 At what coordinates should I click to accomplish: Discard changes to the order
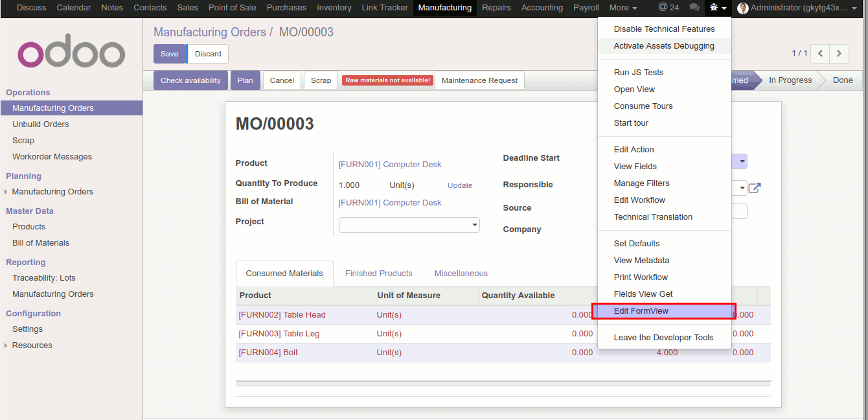pos(208,54)
